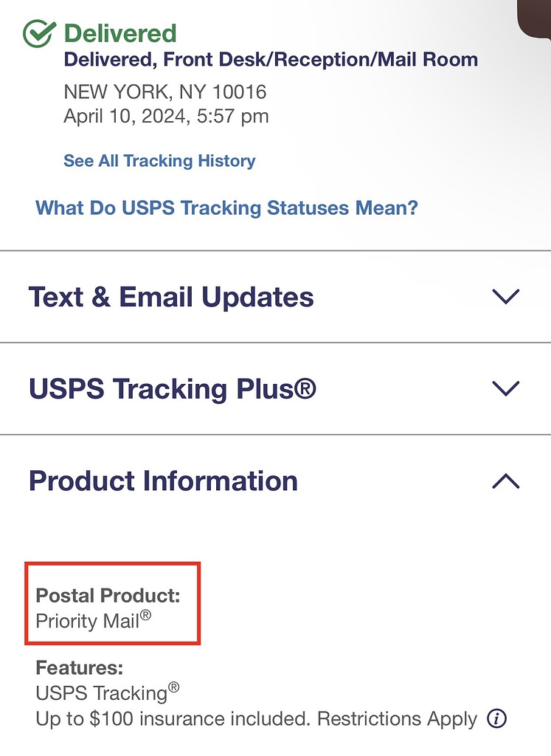Click the Features label

click(79, 668)
